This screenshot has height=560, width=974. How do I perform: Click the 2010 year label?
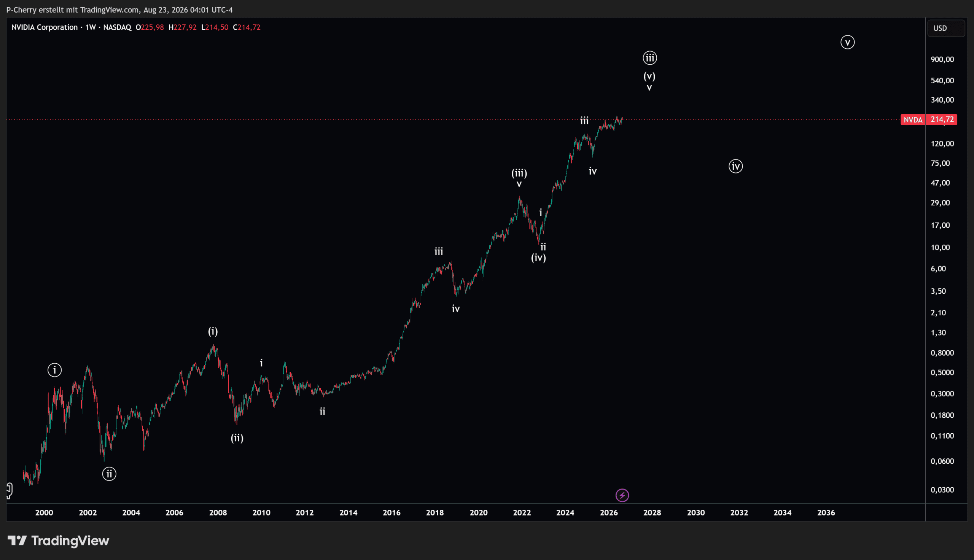coord(261,513)
